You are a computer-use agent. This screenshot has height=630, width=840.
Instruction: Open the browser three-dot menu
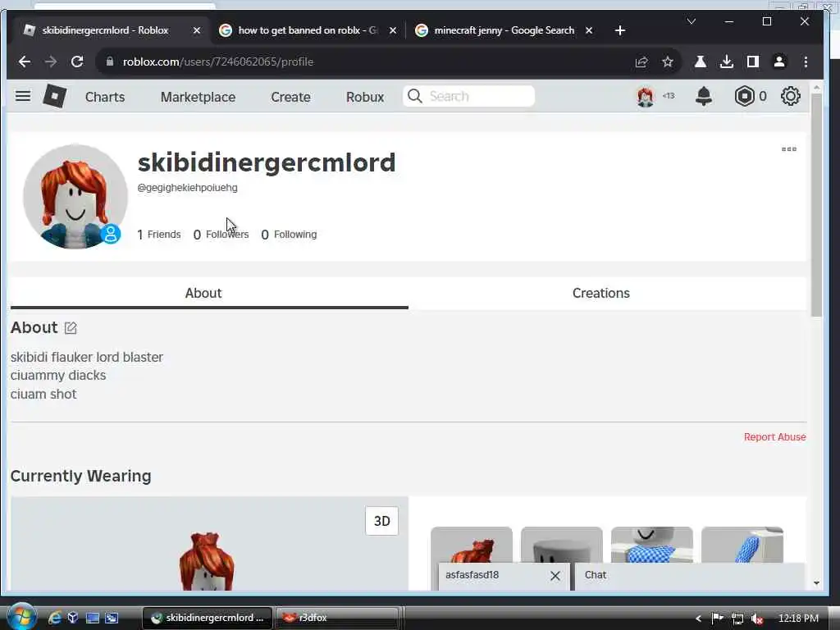click(x=806, y=62)
